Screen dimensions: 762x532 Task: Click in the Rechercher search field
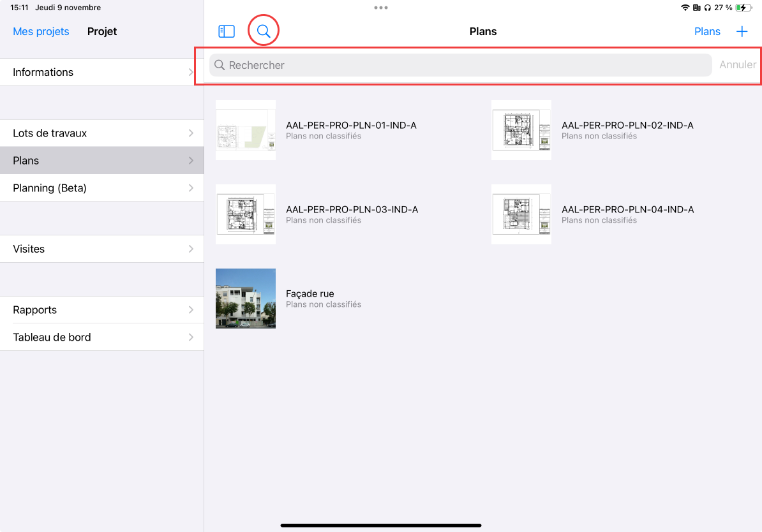tap(461, 65)
